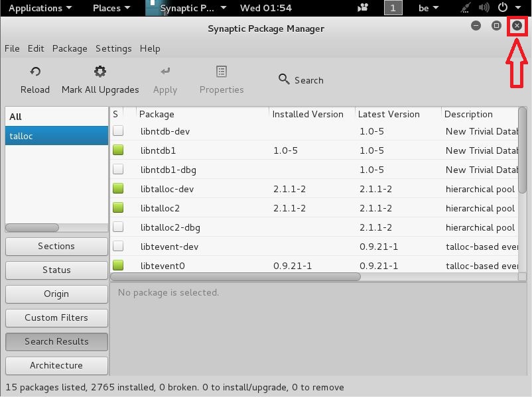Click installed version 1.0-5 of libntdb1
The image size is (532, 397).
click(285, 150)
